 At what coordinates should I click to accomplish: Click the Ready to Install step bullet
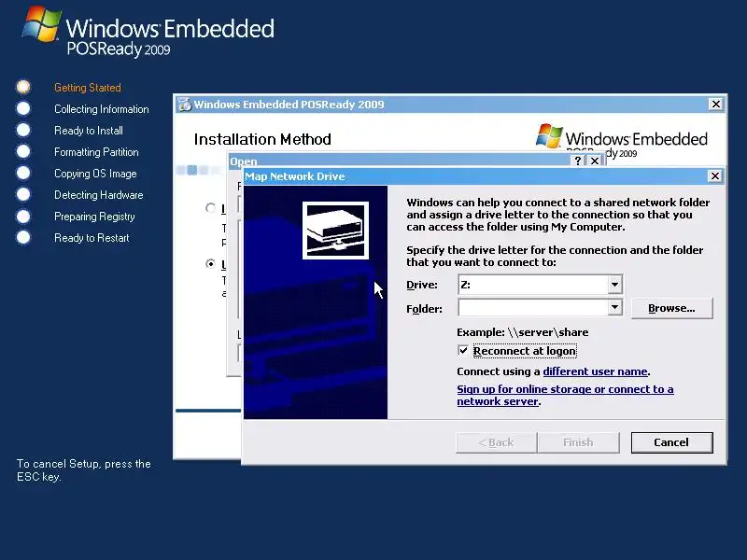(22, 130)
